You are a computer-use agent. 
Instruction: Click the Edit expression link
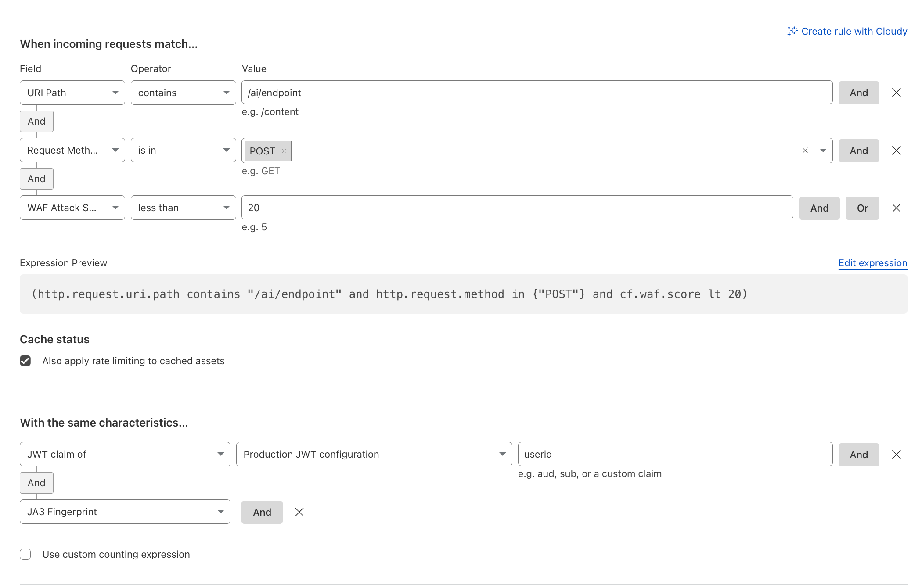(872, 263)
